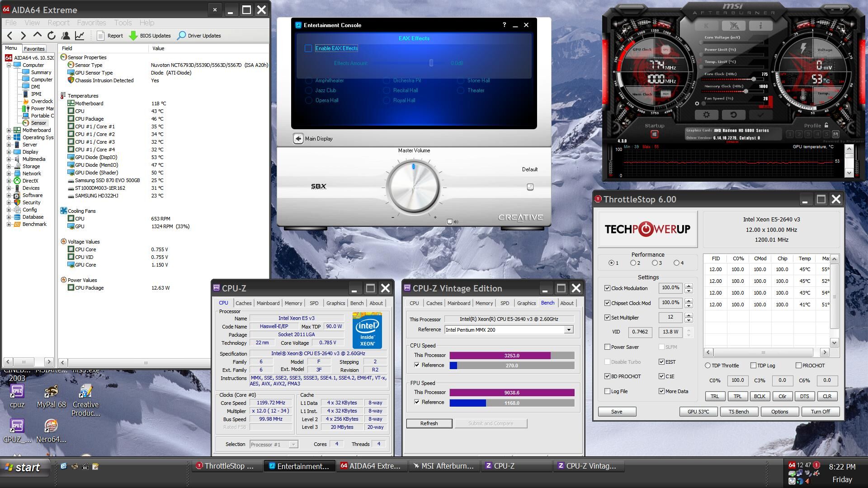Screen dimensions: 868x488
Task: Open the graph icon in AIDA64 toolbar
Action: [x=80, y=36]
